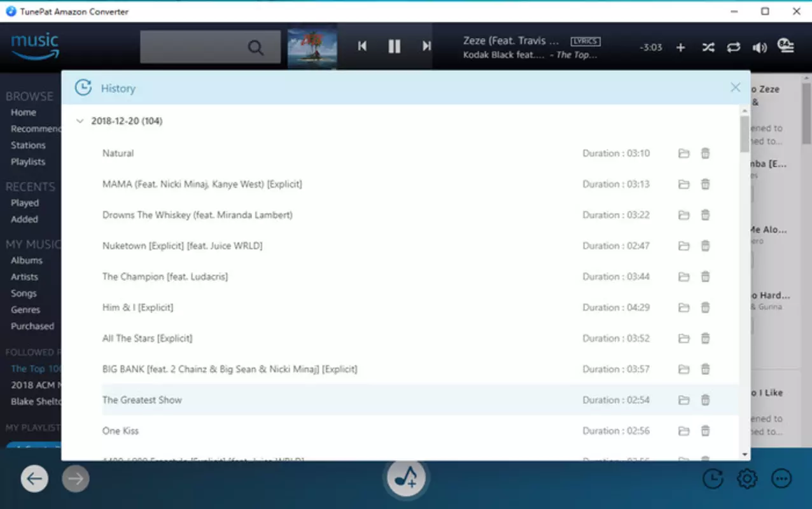812x509 pixels.
Task: Delete Drowns The Whiskey entry
Action: [705, 215]
